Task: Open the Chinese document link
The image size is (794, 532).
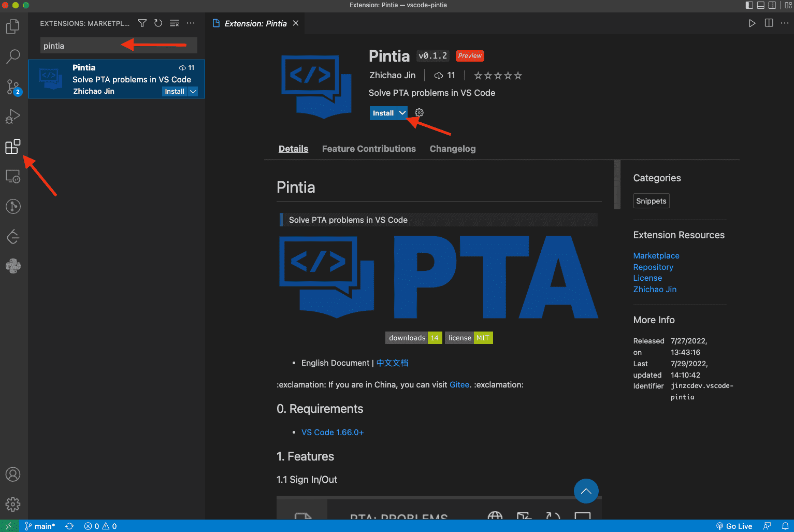Action: (x=392, y=363)
